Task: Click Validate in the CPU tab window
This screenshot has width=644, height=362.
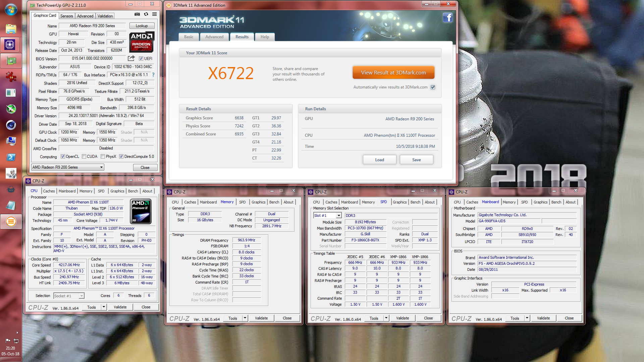Action: (x=120, y=307)
